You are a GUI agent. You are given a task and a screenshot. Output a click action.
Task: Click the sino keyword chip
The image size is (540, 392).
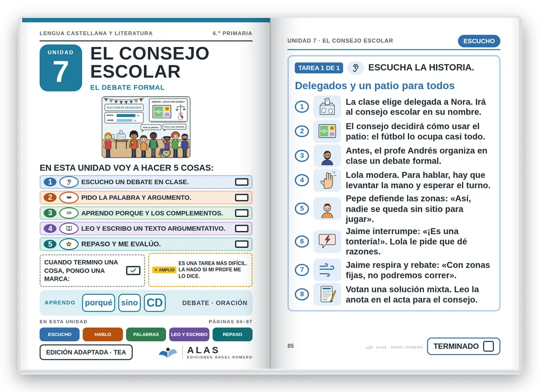pos(130,303)
